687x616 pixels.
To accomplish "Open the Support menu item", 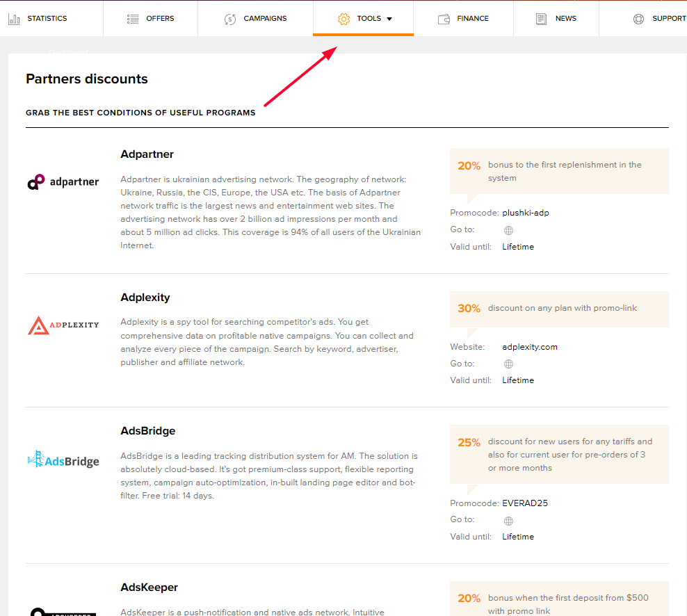I will (x=669, y=18).
